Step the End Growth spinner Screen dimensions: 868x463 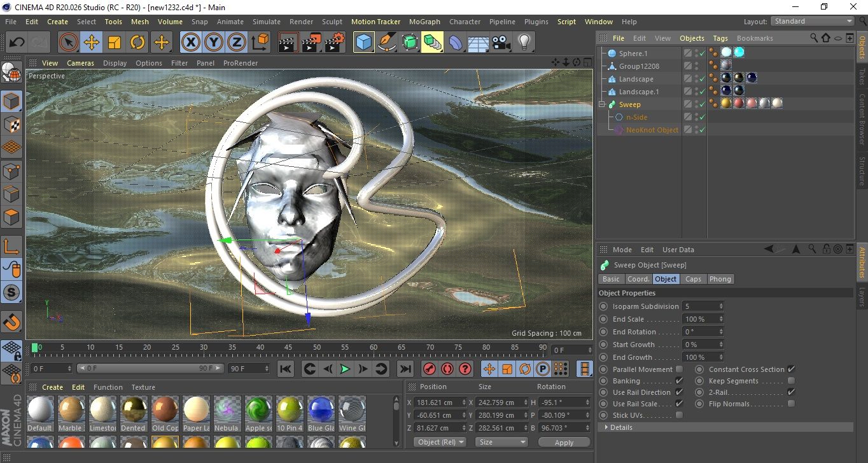point(720,357)
